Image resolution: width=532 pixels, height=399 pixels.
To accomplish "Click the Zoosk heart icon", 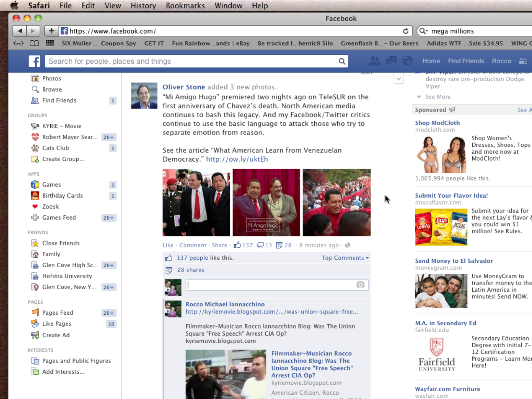I will click(35, 207).
